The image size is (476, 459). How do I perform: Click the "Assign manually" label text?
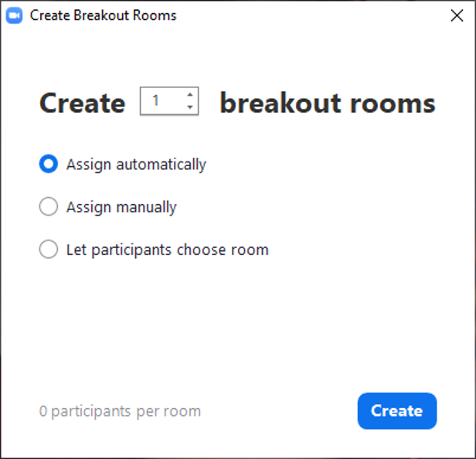pos(121,207)
